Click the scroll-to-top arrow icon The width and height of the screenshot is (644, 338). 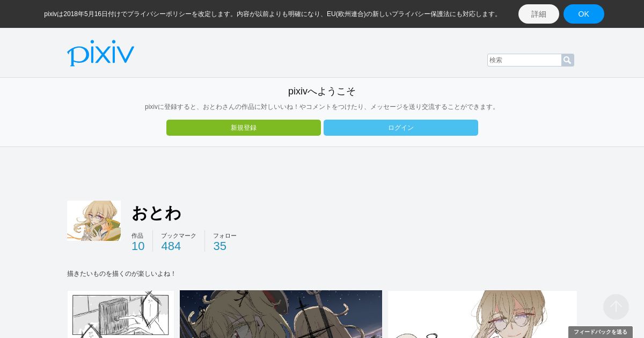coord(616,307)
